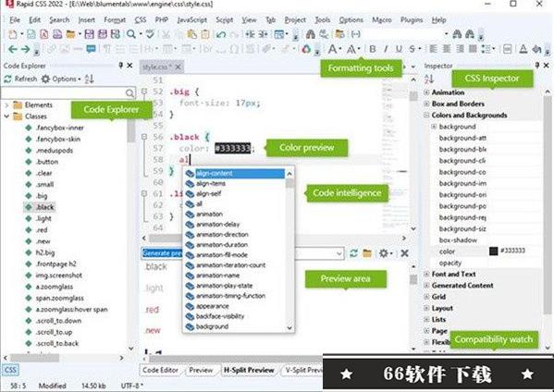Expand the Font and Text group
Image resolution: width=554 pixels, height=392 pixels.
coord(426,274)
